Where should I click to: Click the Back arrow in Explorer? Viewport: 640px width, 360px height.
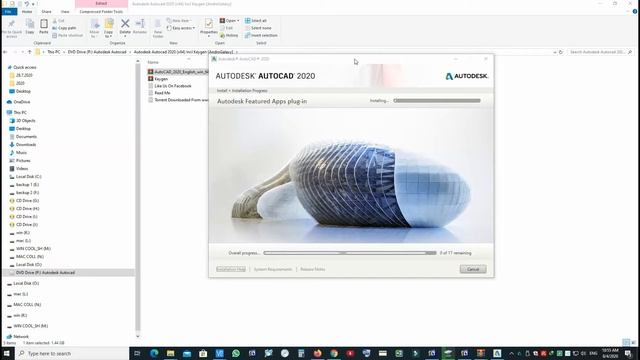click(x=5, y=52)
